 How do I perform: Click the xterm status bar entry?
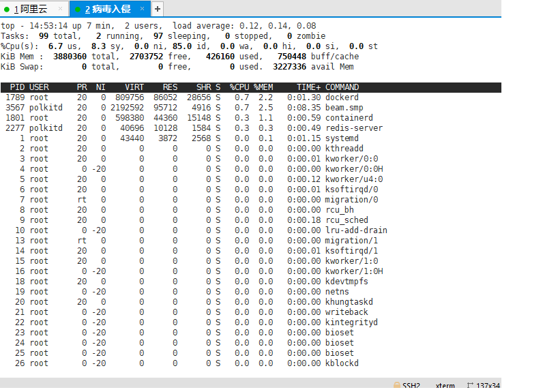click(445, 385)
